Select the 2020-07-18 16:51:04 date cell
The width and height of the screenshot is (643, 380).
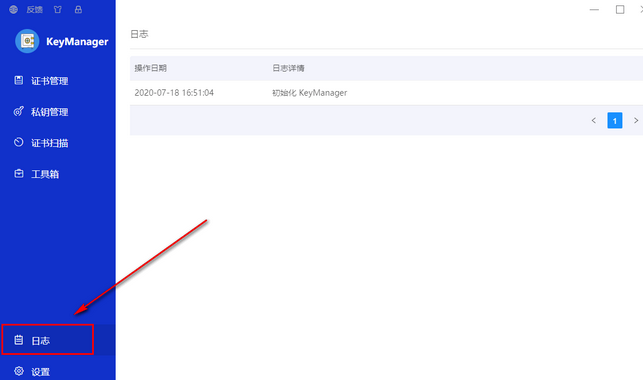(174, 93)
